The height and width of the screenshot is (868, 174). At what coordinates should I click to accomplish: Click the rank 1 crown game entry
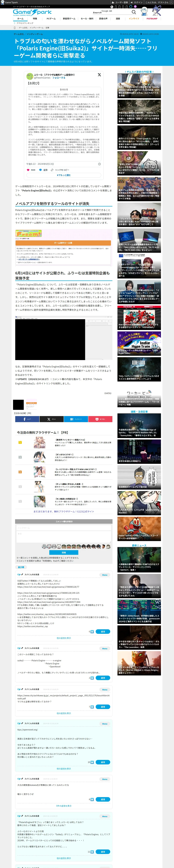[64, 442]
